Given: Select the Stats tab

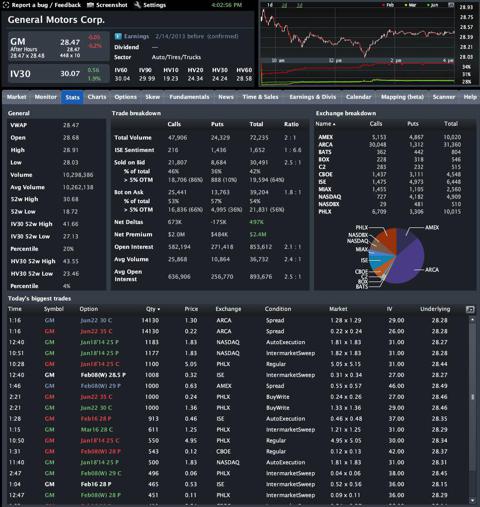Looking at the screenshot, I should pos(72,97).
